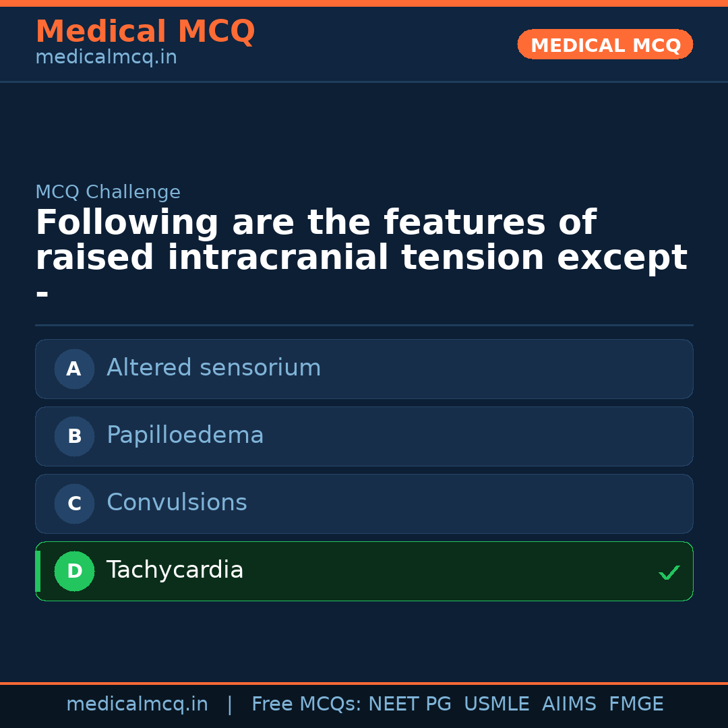728x728 pixels.
Task: Choose the Papilloedema answer text
Action: coord(185,435)
